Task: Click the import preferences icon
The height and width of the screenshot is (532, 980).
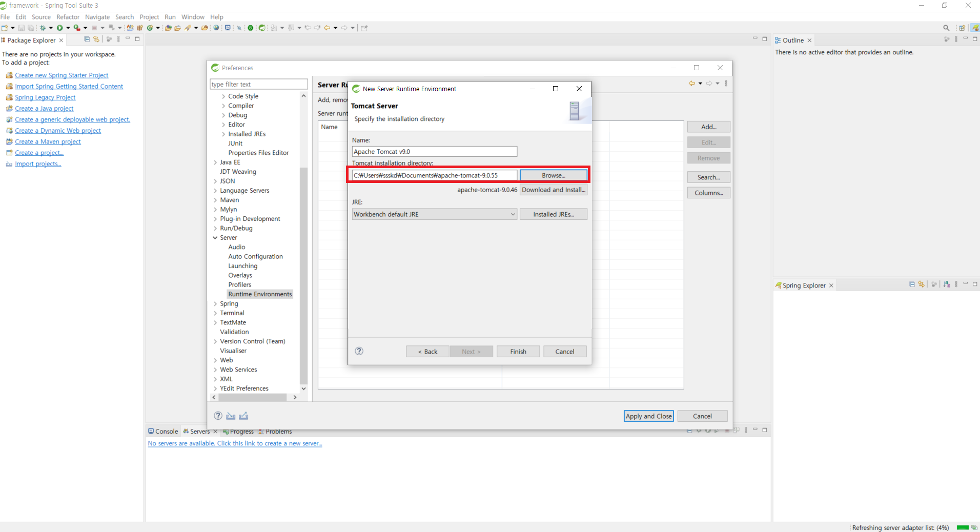Action: 231,416
